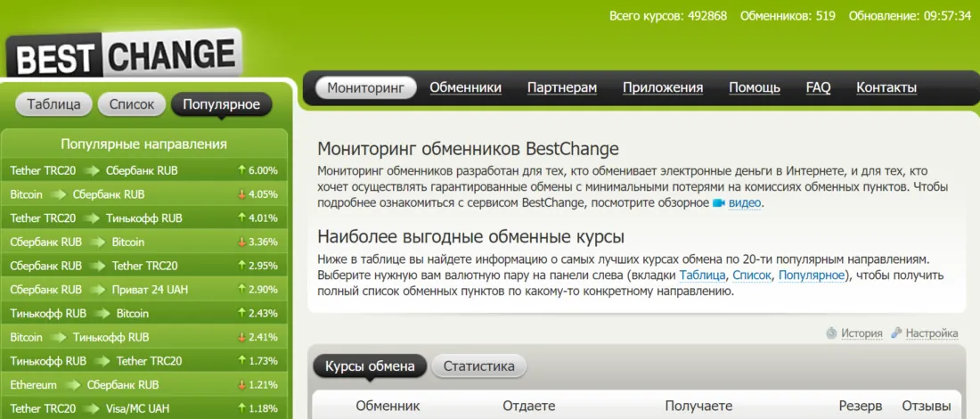Open the Приложения menu item
This screenshot has height=419, width=980.
click(x=663, y=87)
